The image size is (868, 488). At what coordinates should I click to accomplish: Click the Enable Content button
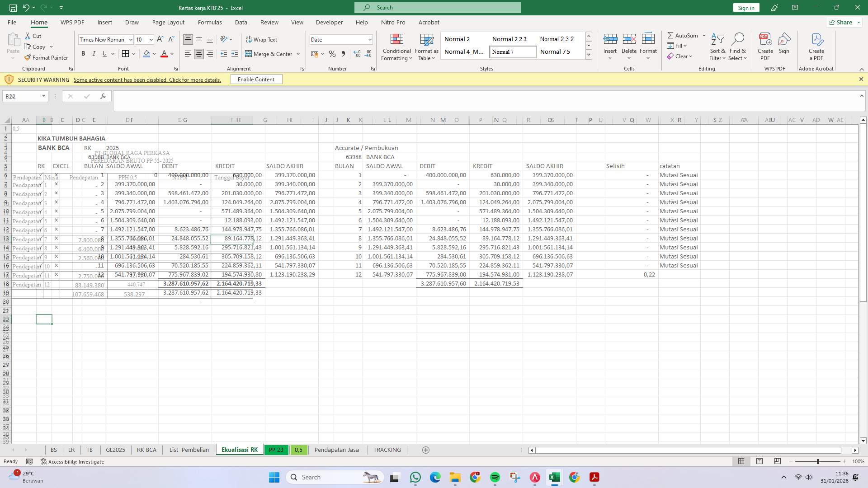[256, 79]
